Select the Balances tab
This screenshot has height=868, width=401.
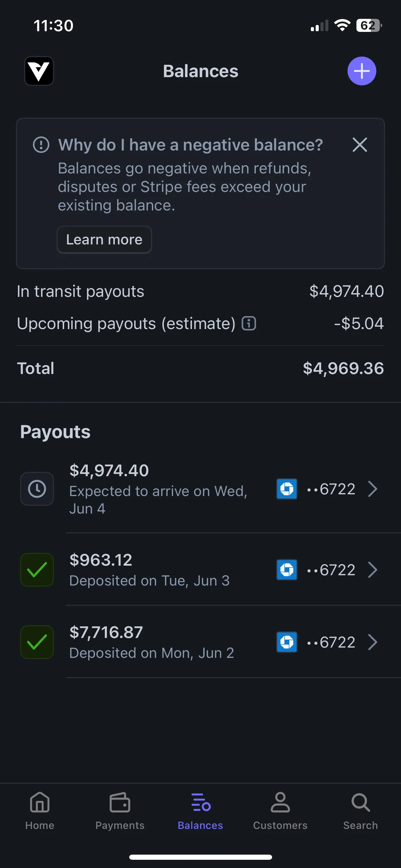(200, 811)
